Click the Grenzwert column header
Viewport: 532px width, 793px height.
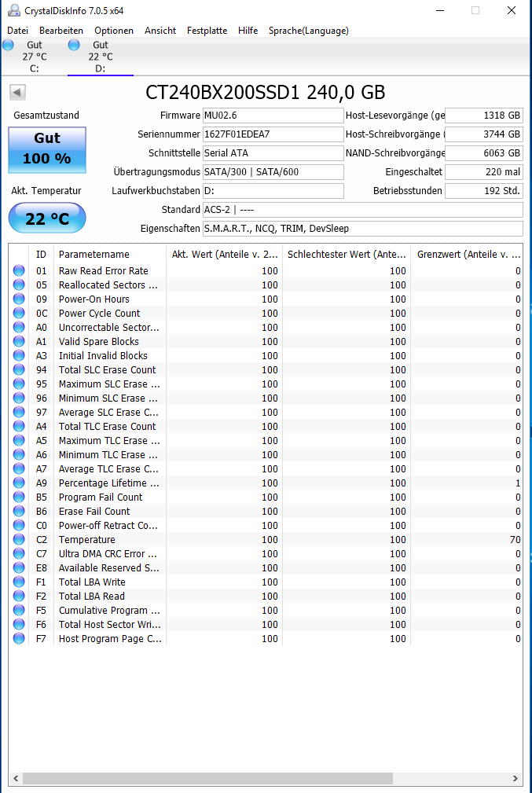pyautogui.click(x=467, y=255)
